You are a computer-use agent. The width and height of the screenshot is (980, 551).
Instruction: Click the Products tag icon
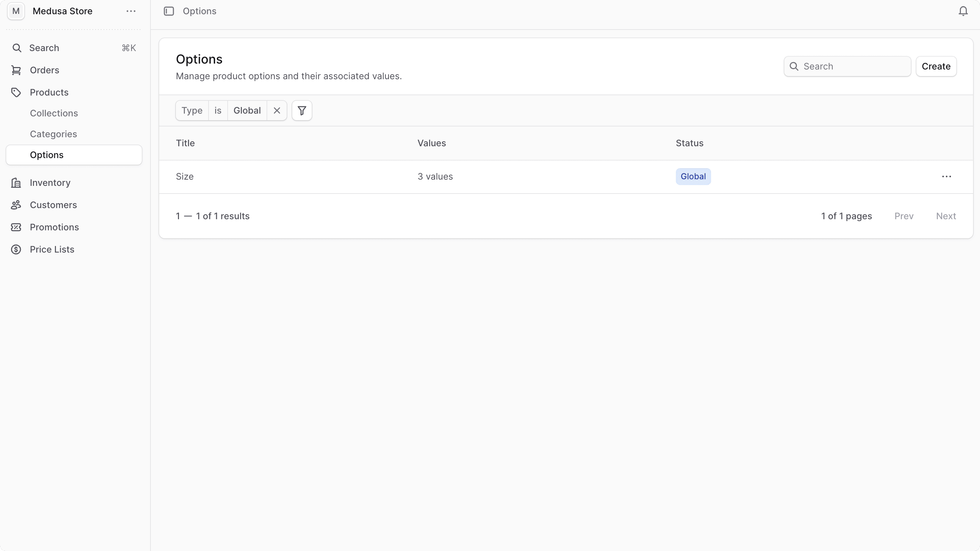(16, 92)
